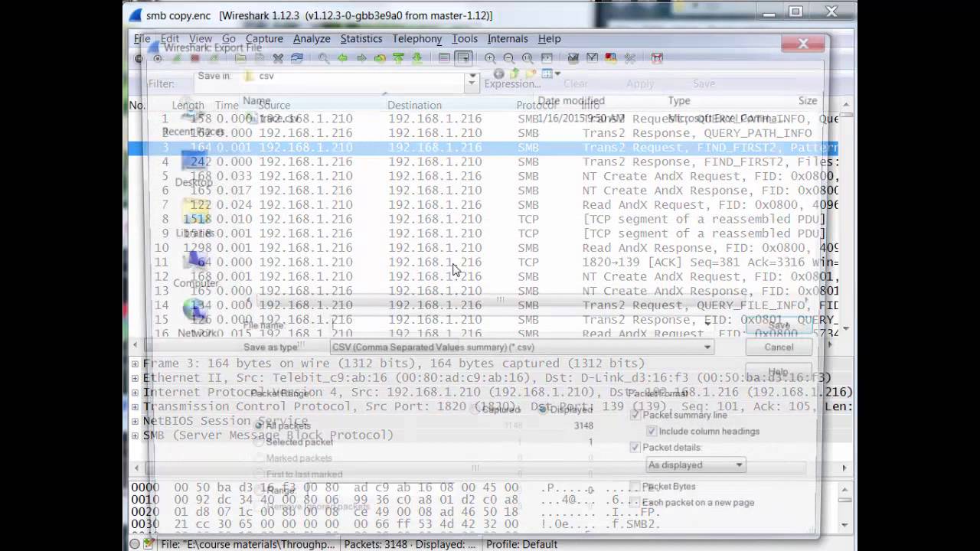Image resolution: width=980 pixels, height=551 pixels.
Task: Click the Resize all columns icon
Action: click(547, 58)
